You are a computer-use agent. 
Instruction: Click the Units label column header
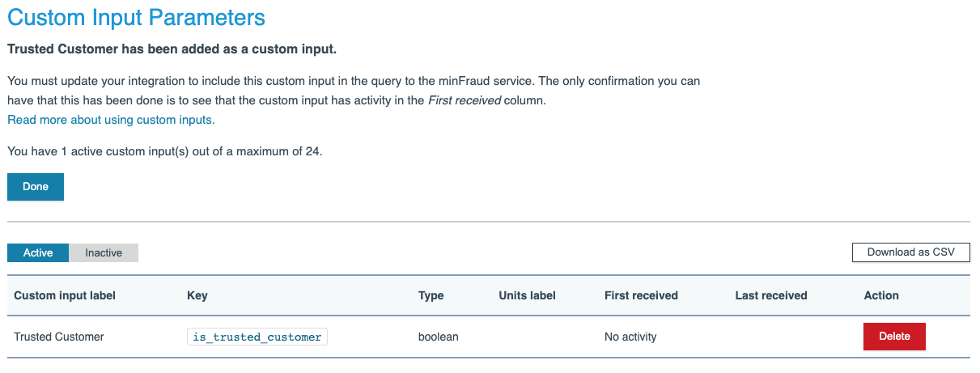tap(528, 295)
